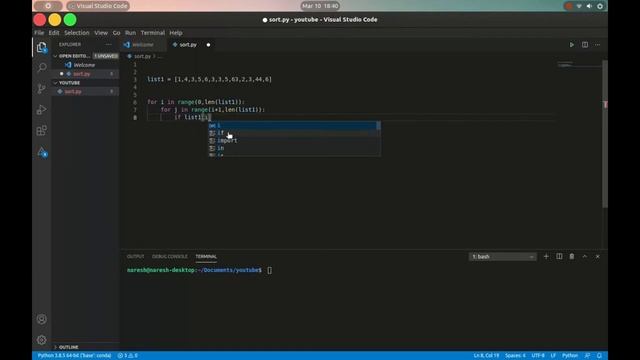640x360 pixels.
Task: Open the Manage gear icon
Action: (x=41, y=340)
